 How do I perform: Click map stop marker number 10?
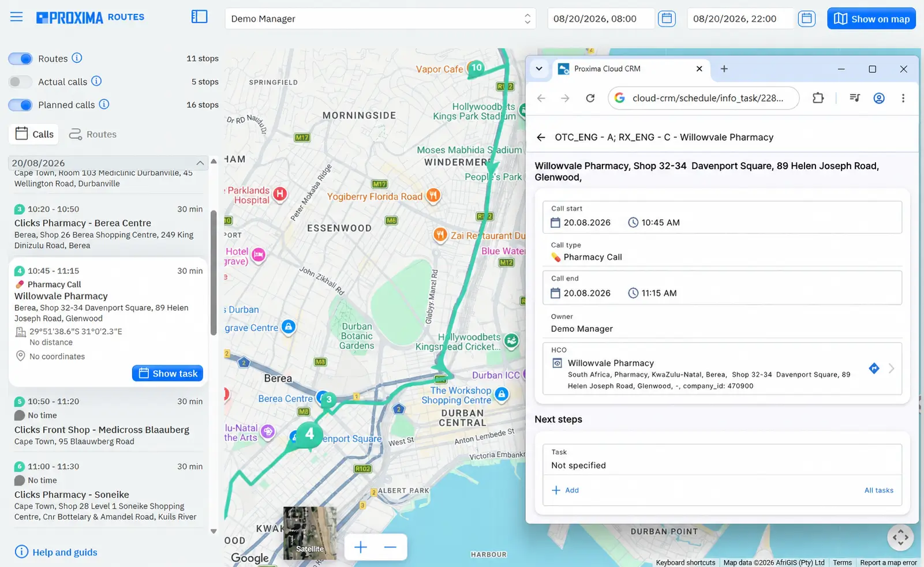click(x=476, y=67)
